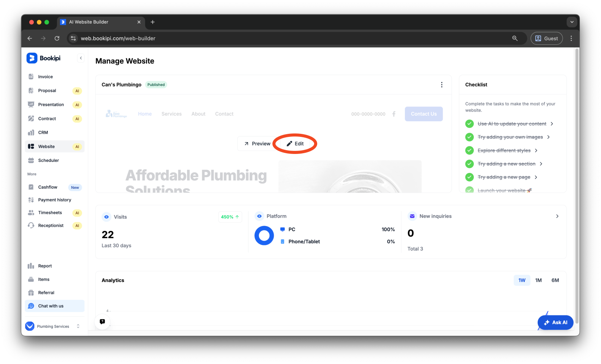Click the Timesheets people icon
Screen dimensions: 601x364
[31, 213]
